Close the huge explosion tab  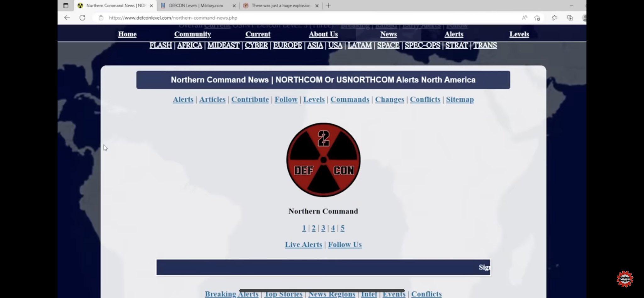(x=317, y=6)
